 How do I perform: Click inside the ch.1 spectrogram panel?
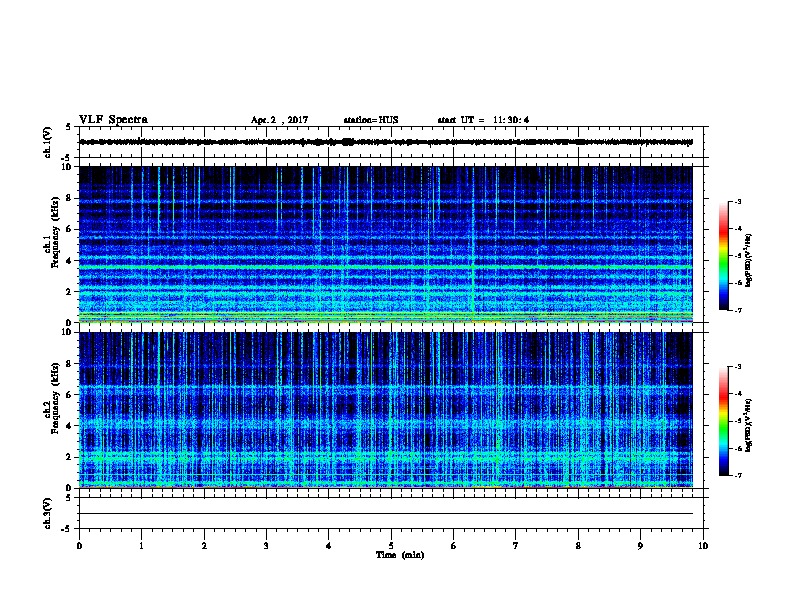pyautogui.click(x=386, y=244)
